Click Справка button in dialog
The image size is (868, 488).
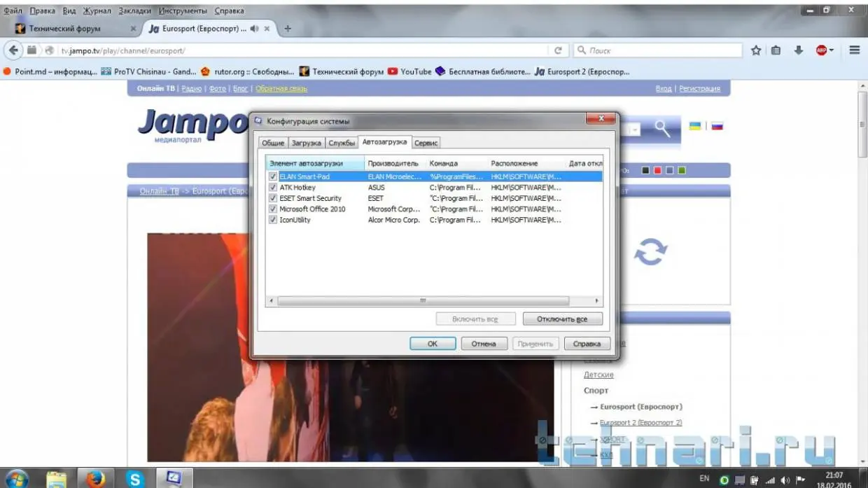pyautogui.click(x=587, y=344)
